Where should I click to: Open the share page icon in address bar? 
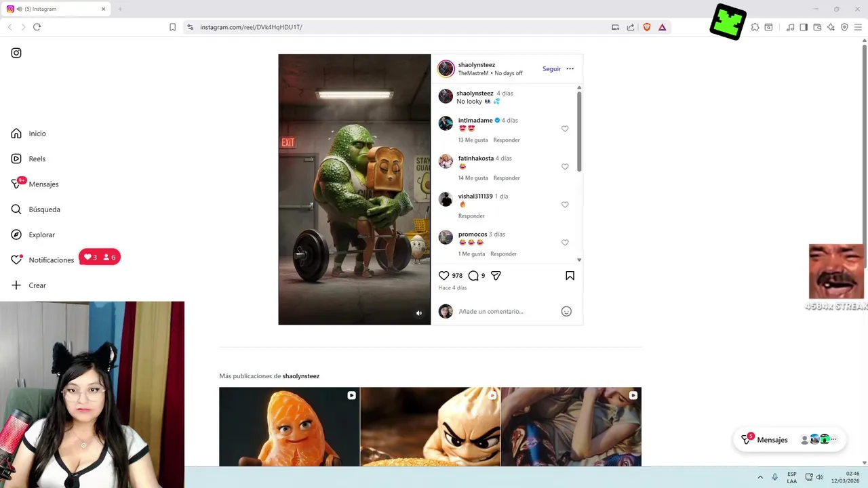(x=631, y=27)
